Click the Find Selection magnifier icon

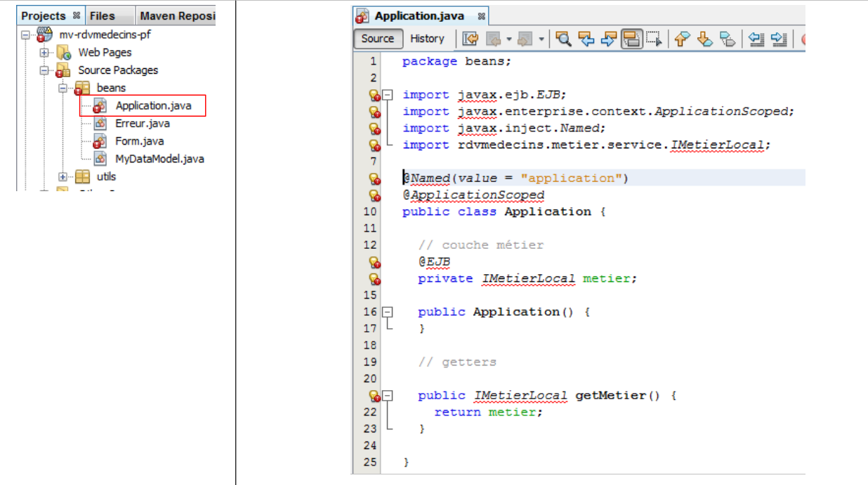tap(563, 39)
